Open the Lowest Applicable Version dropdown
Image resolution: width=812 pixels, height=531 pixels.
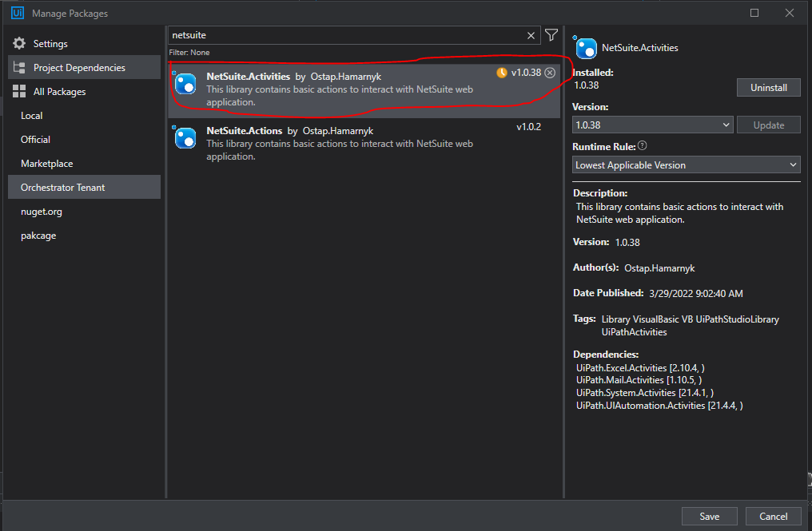[x=687, y=165]
